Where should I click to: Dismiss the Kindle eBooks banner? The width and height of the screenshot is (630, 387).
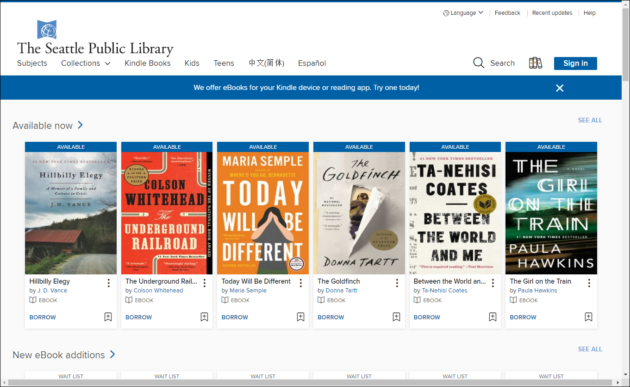click(560, 88)
